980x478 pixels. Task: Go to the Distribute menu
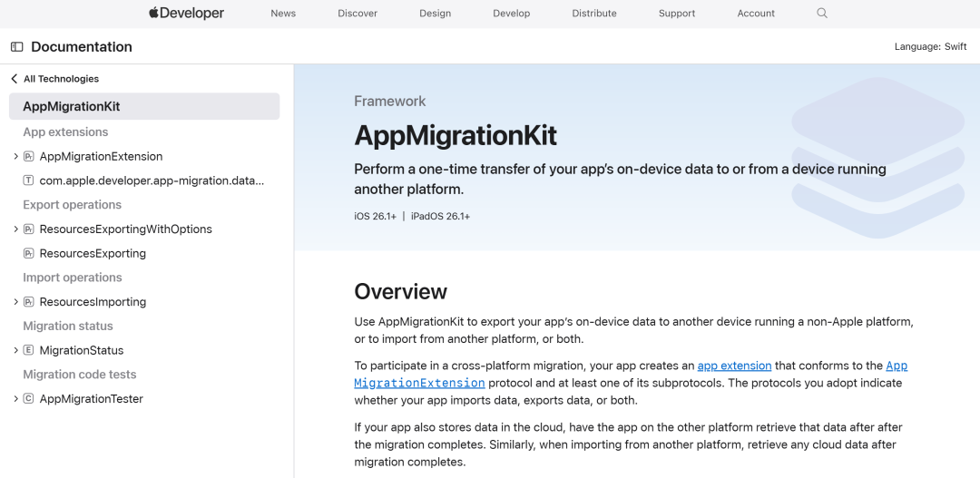(594, 14)
